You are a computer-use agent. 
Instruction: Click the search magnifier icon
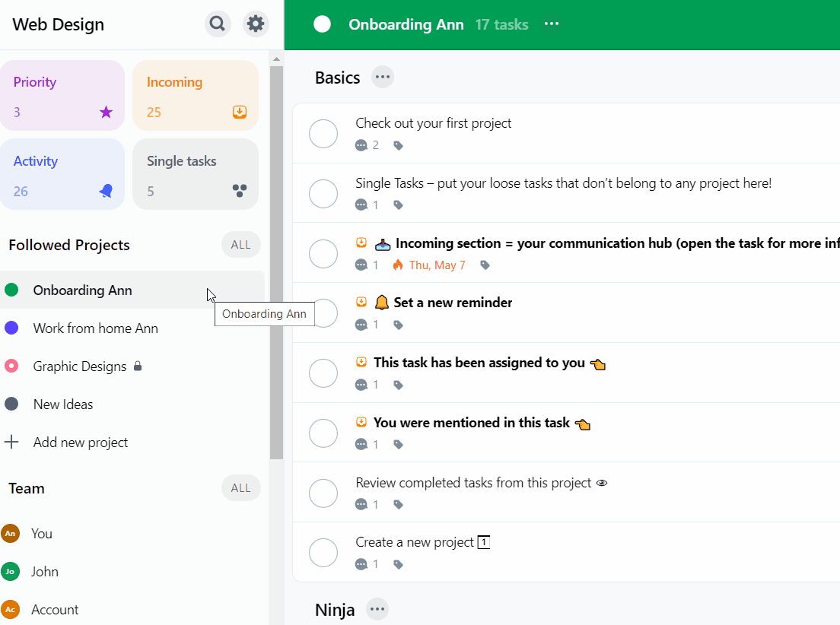(218, 24)
